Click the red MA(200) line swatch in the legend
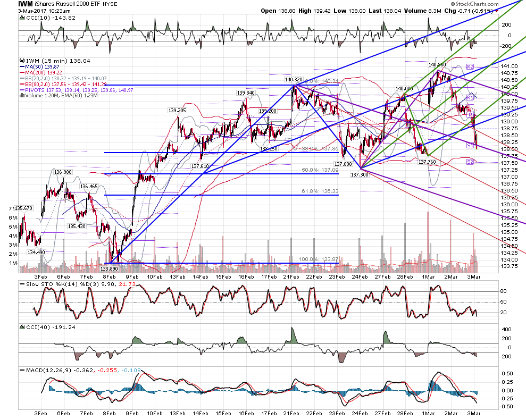This screenshot has width=526, height=420. point(22,72)
